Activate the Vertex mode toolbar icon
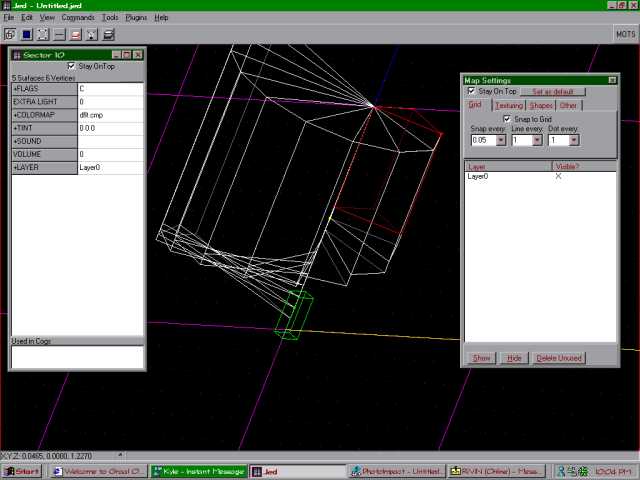640x480 pixels. [x=43, y=35]
